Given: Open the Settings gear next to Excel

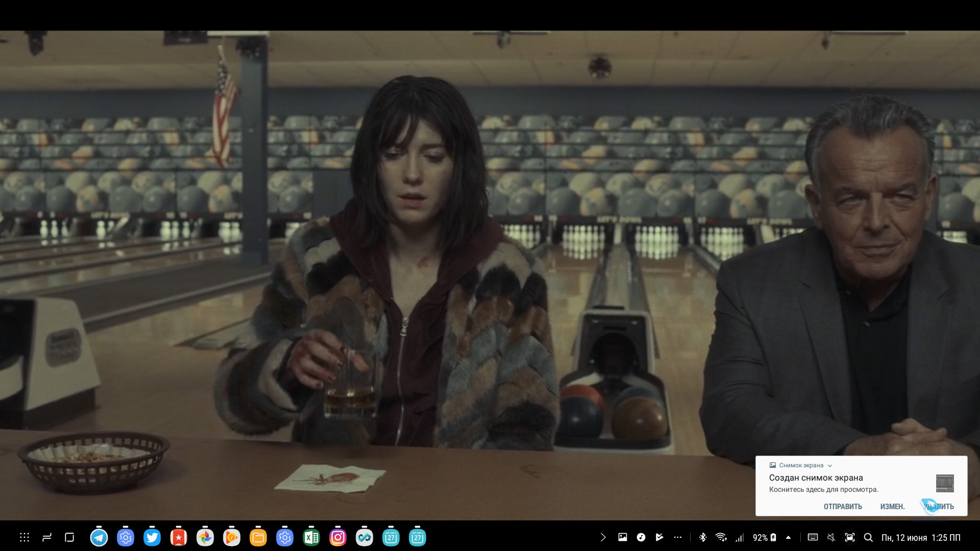Looking at the screenshot, I should (285, 537).
